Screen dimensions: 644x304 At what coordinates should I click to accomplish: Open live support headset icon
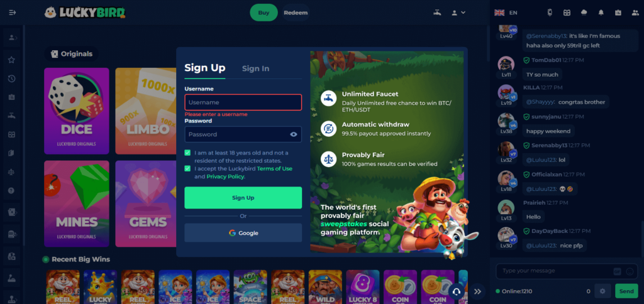click(x=457, y=291)
